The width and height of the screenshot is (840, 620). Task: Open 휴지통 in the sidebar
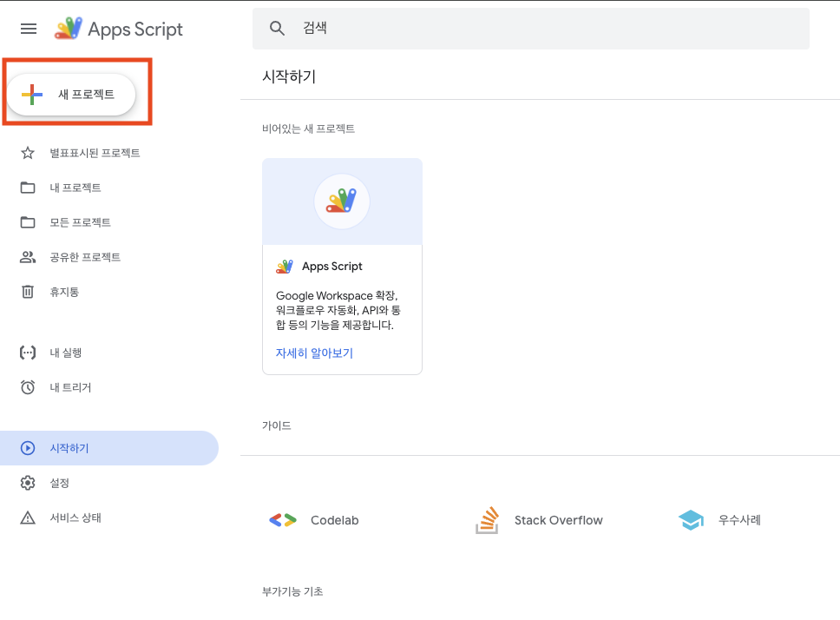64,292
